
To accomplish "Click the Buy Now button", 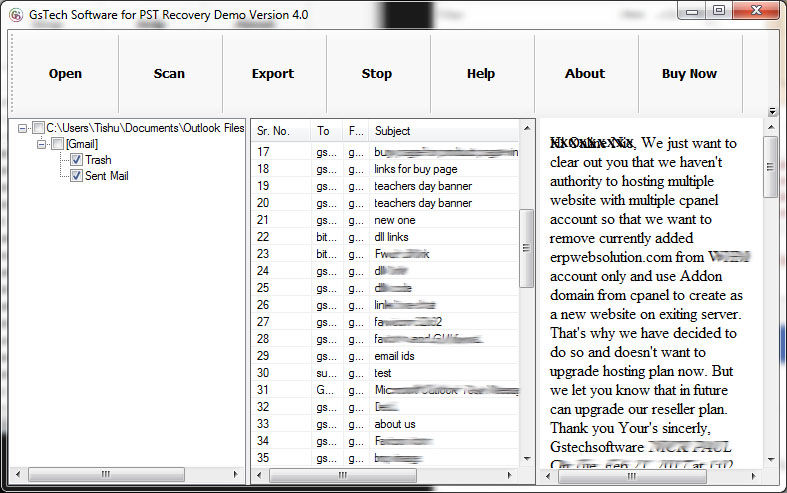I will (689, 74).
